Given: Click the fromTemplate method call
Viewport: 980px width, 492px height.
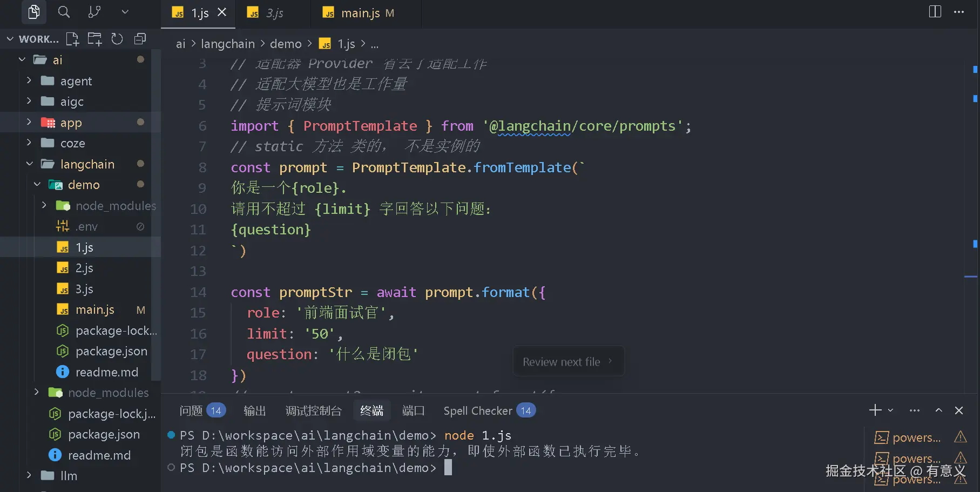Looking at the screenshot, I should [x=522, y=168].
